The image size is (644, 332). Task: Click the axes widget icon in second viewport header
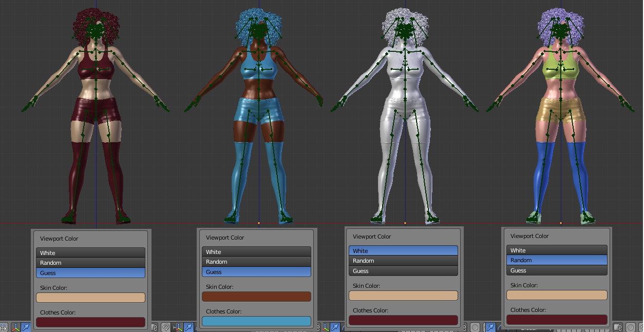[x=179, y=327]
